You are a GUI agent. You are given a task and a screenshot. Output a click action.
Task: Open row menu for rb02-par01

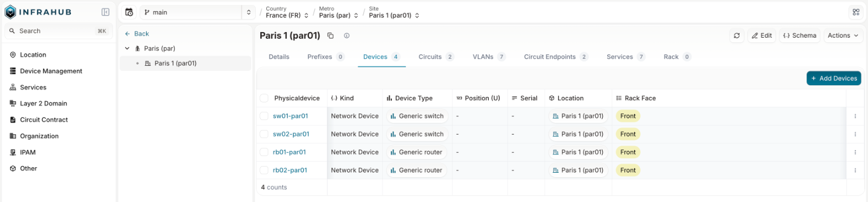tap(855, 170)
